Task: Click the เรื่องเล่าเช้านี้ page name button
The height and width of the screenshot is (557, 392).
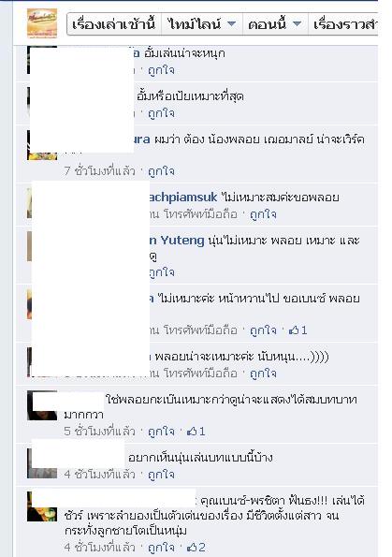Action: point(113,24)
